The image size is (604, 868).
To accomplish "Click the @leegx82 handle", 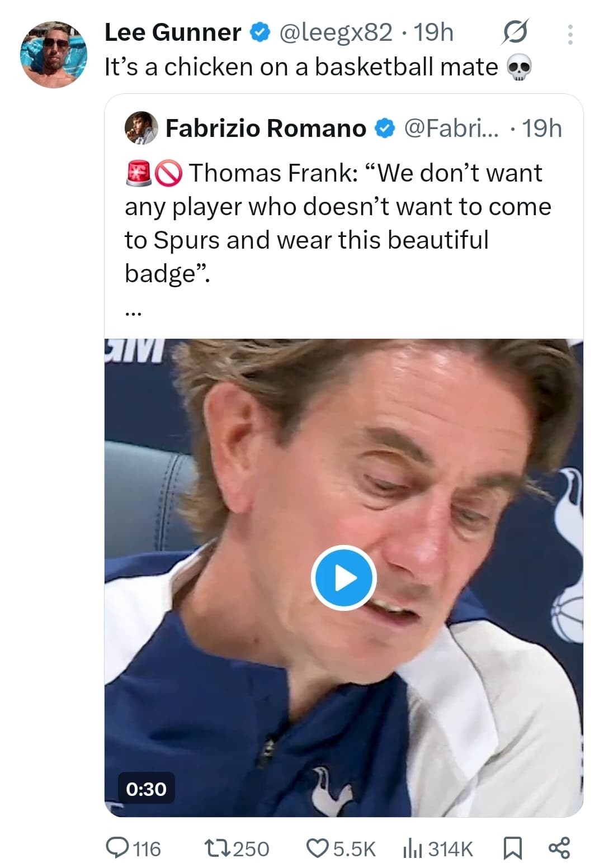I will pyautogui.click(x=335, y=32).
